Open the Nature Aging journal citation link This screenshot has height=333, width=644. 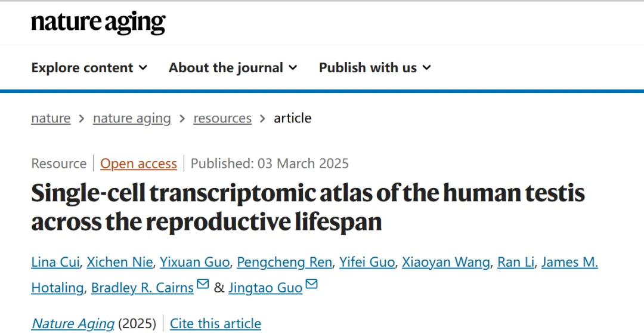pyautogui.click(x=73, y=323)
